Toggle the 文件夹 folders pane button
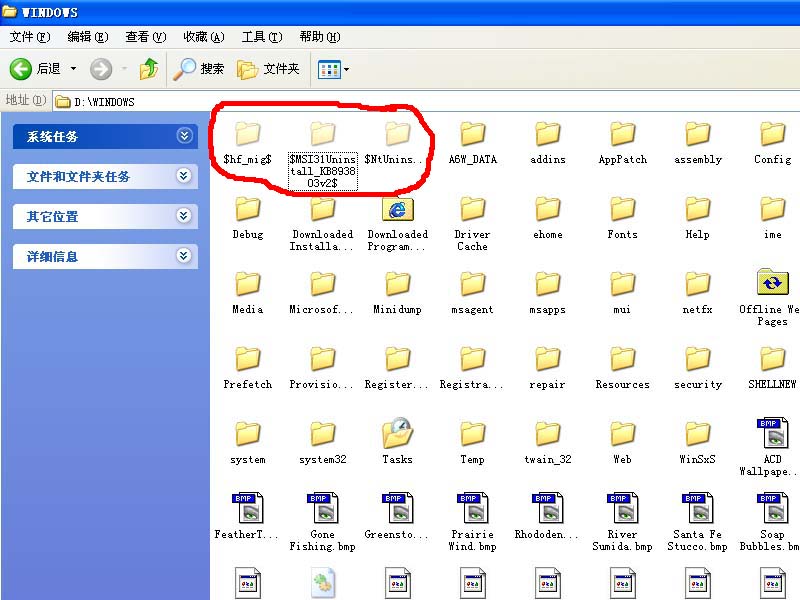Screen dimensions: 800x600 (x=268, y=69)
